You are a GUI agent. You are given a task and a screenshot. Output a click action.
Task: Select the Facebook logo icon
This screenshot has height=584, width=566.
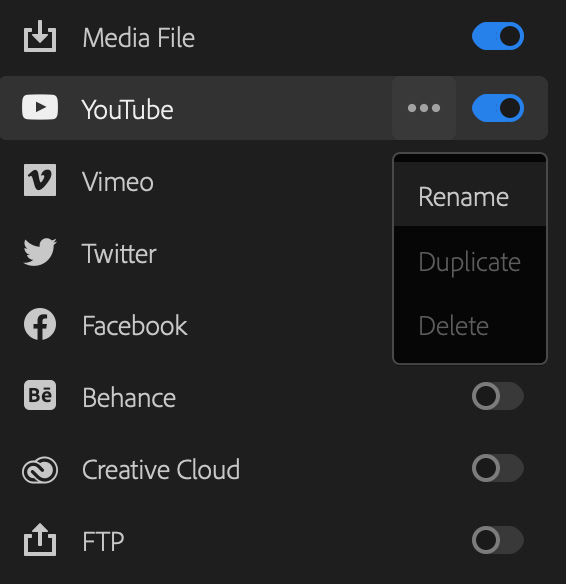[40, 324]
